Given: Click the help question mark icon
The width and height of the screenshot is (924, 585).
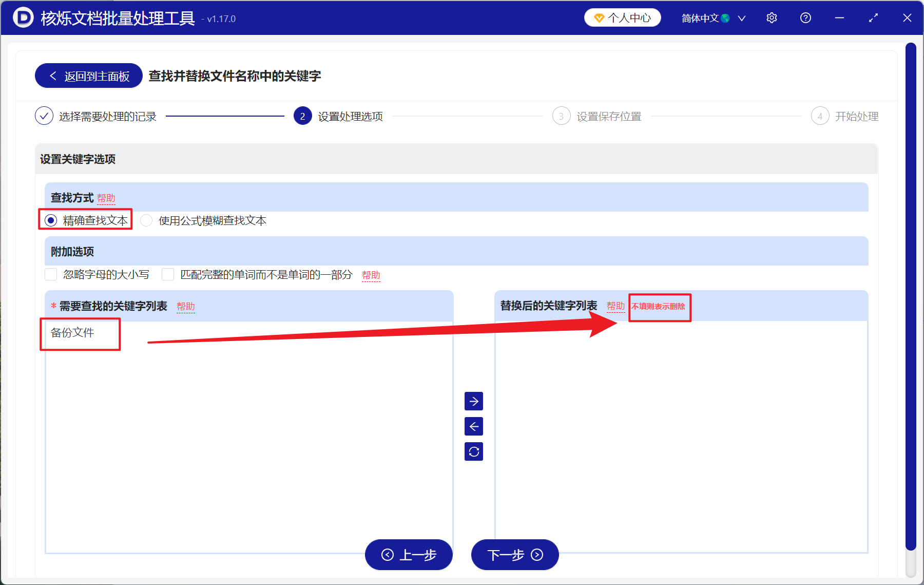Looking at the screenshot, I should (x=805, y=17).
